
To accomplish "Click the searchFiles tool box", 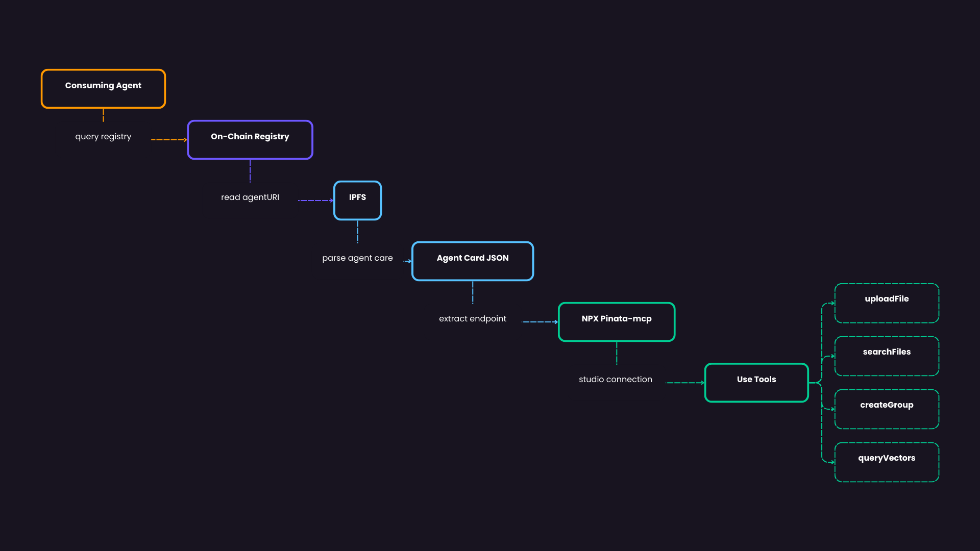I will pyautogui.click(x=887, y=356).
